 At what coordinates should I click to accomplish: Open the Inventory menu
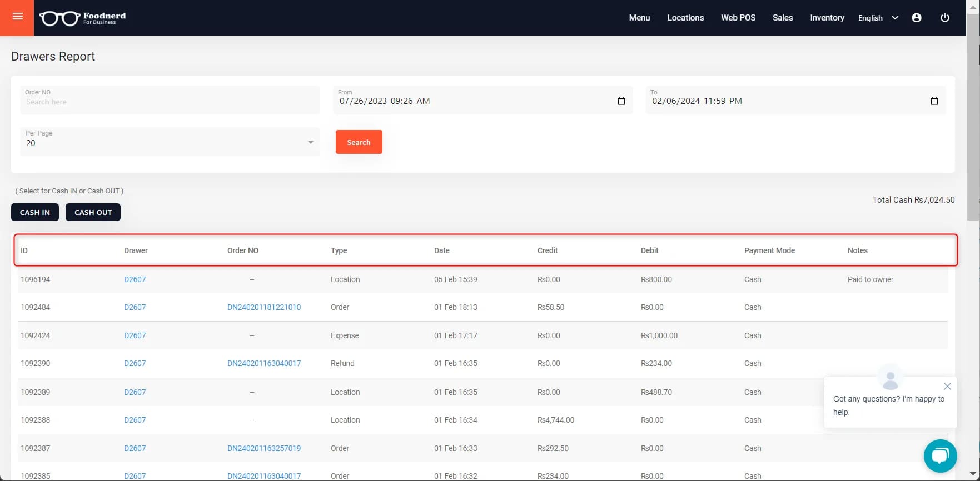[827, 18]
